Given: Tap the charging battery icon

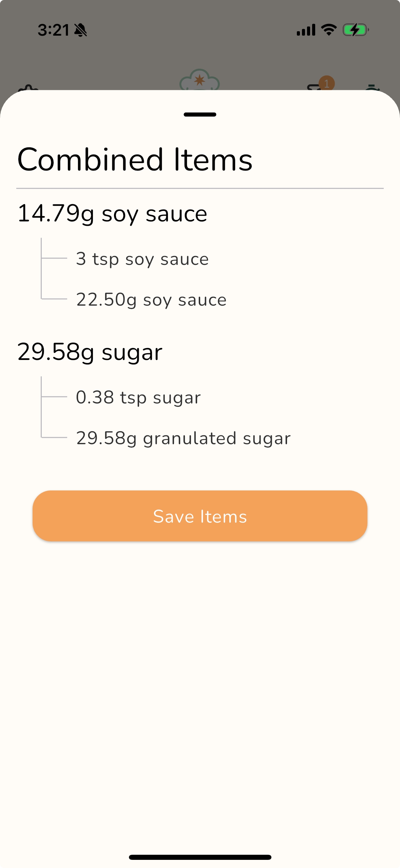Looking at the screenshot, I should click(x=355, y=30).
